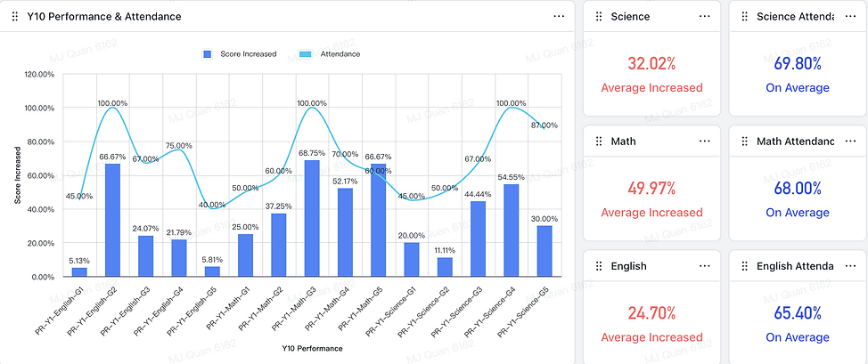Click the Science card title

[631, 17]
